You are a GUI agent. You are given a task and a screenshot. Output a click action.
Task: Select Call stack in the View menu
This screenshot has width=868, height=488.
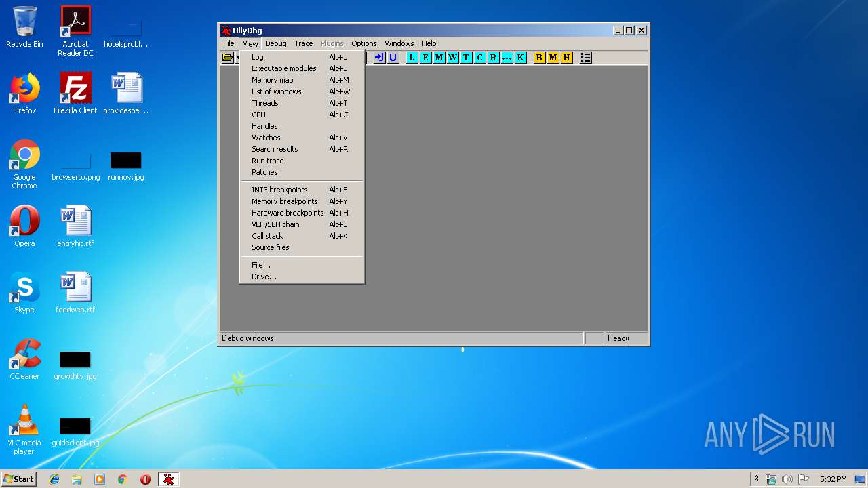click(x=302, y=236)
